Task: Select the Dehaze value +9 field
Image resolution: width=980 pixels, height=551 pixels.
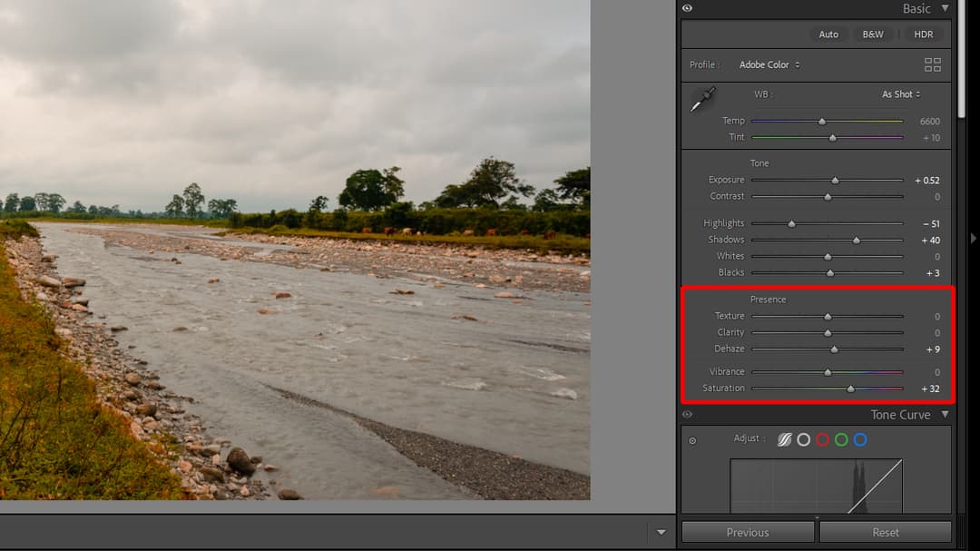Action: [x=933, y=349]
